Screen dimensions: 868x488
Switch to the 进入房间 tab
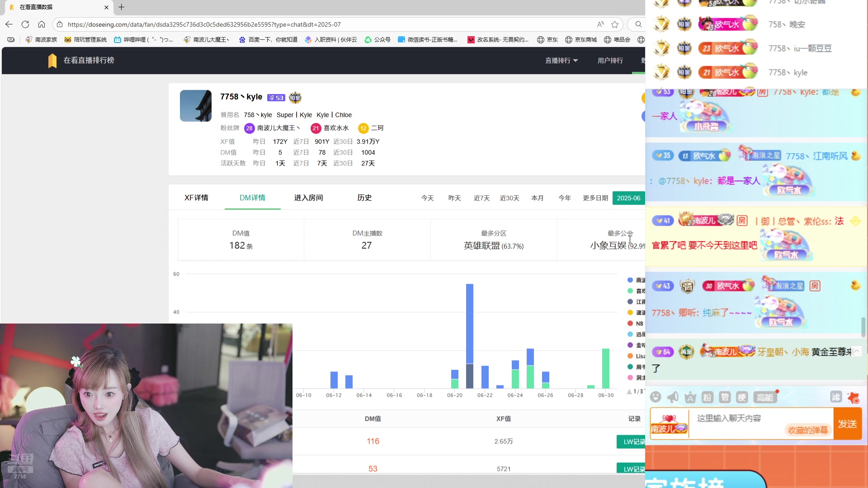(x=308, y=197)
